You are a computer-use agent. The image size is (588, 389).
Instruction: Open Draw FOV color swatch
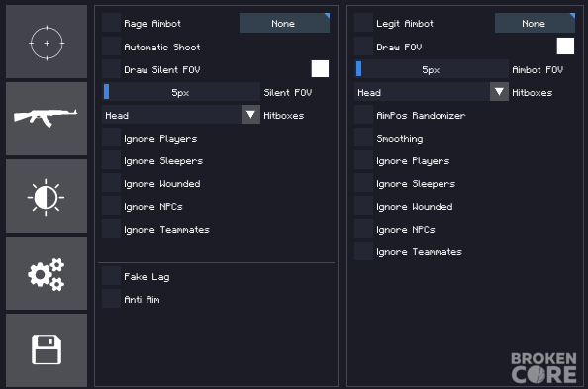coord(565,47)
